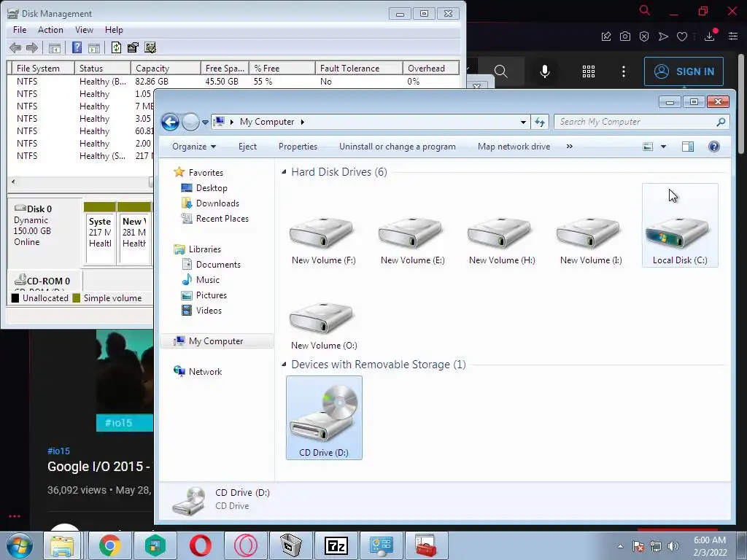Open Action menu in Disk Management
This screenshot has width=747, height=560.
[50, 29]
